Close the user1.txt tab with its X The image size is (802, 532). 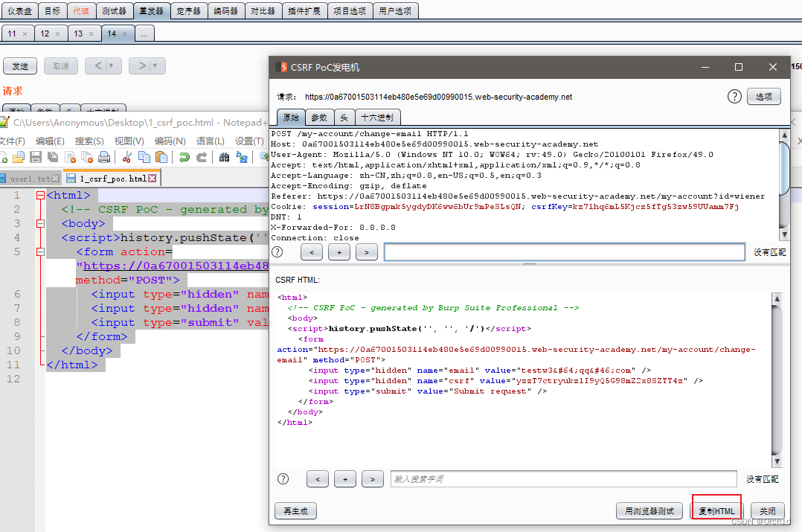(x=56, y=179)
